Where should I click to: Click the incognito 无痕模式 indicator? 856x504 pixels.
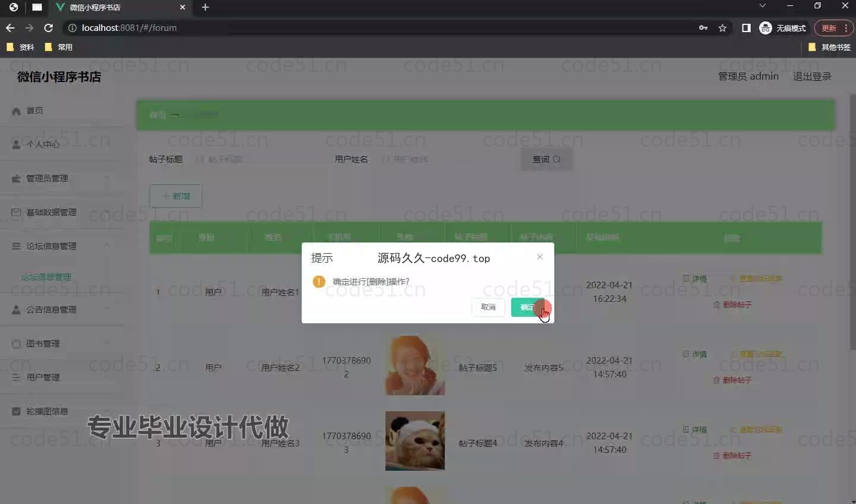(782, 28)
